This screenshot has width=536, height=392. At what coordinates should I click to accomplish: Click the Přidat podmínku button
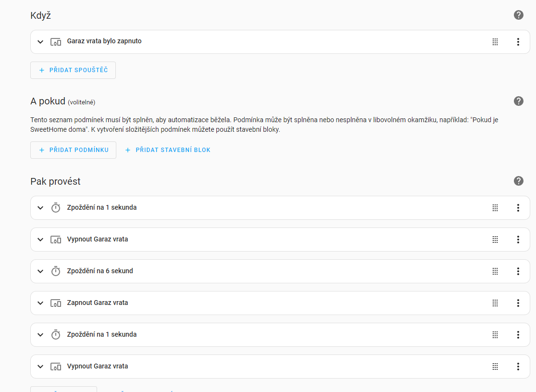point(73,150)
